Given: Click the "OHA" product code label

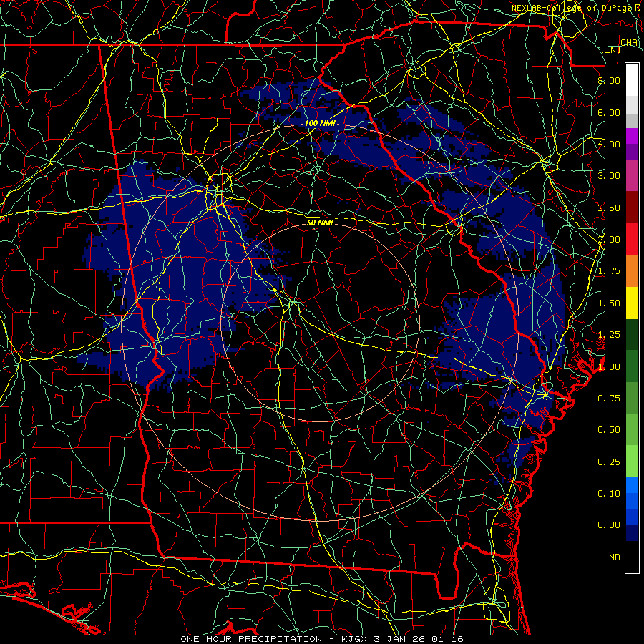Looking at the screenshot, I should click(x=629, y=43).
